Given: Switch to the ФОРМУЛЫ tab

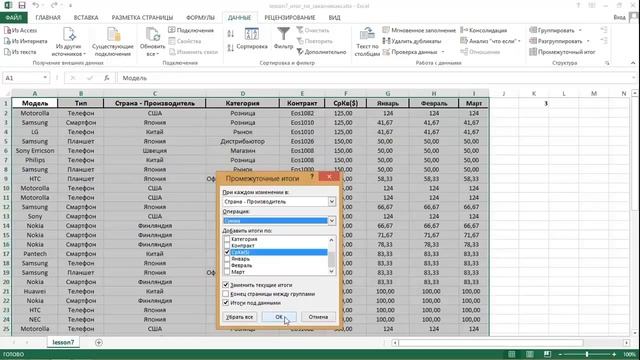Looking at the screenshot, I should (200, 18).
